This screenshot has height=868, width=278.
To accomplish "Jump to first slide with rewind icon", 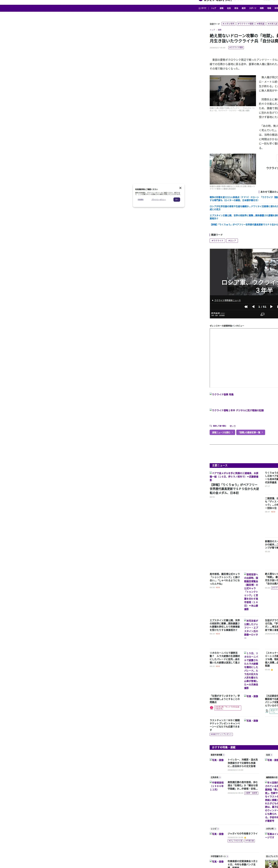I will pyautogui.click(x=246, y=307).
